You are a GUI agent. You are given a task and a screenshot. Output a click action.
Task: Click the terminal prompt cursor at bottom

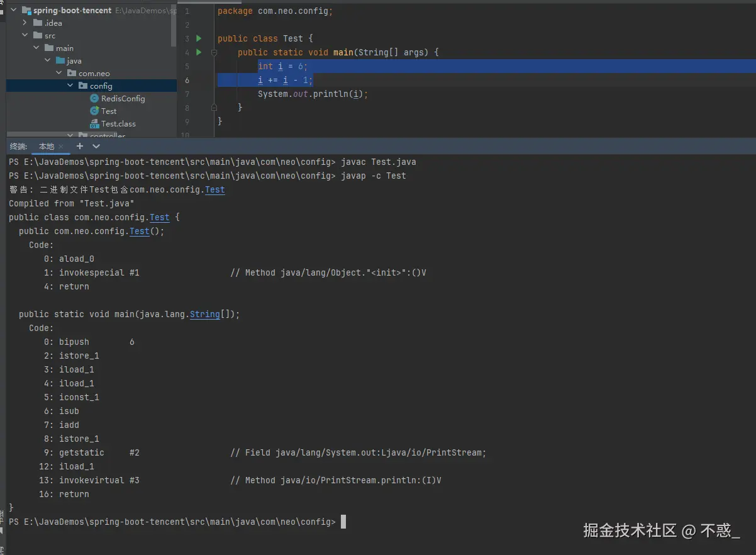click(343, 522)
